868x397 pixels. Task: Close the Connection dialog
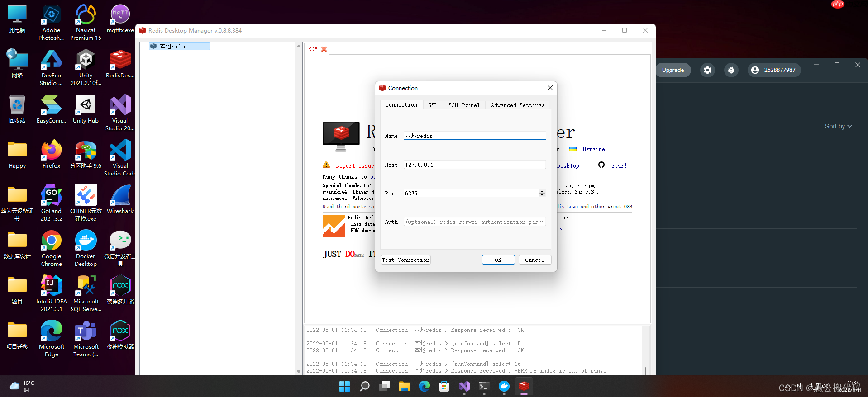point(550,88)
